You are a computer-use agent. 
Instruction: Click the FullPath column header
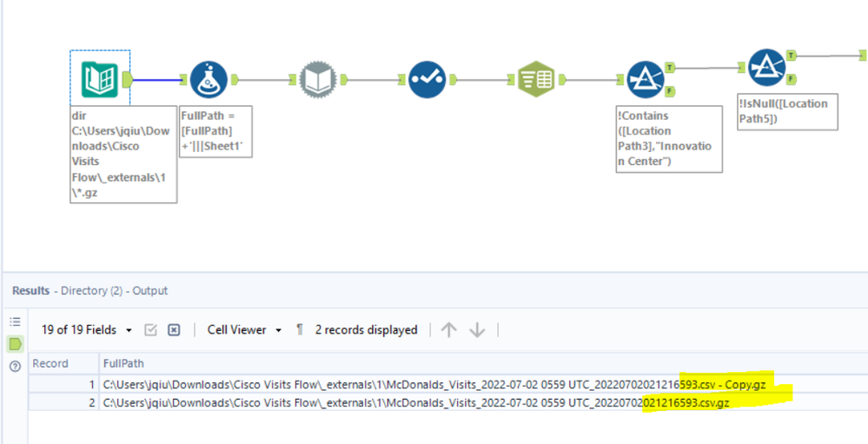pos(483,364)
